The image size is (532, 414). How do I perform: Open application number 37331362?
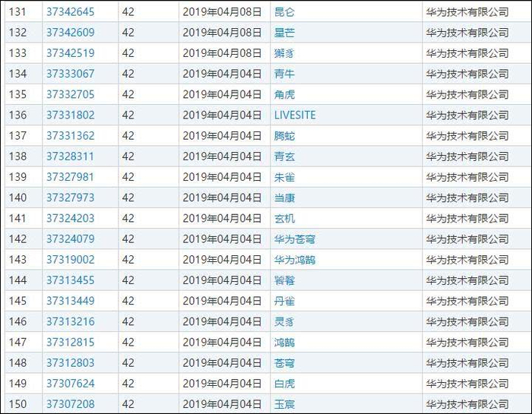tap(70, 136)
